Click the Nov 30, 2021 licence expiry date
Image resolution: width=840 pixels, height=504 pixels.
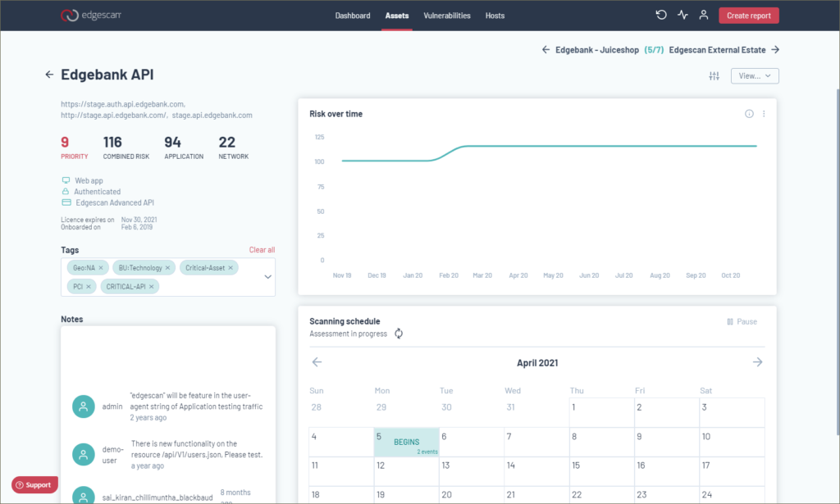click(x=139, y=220)
